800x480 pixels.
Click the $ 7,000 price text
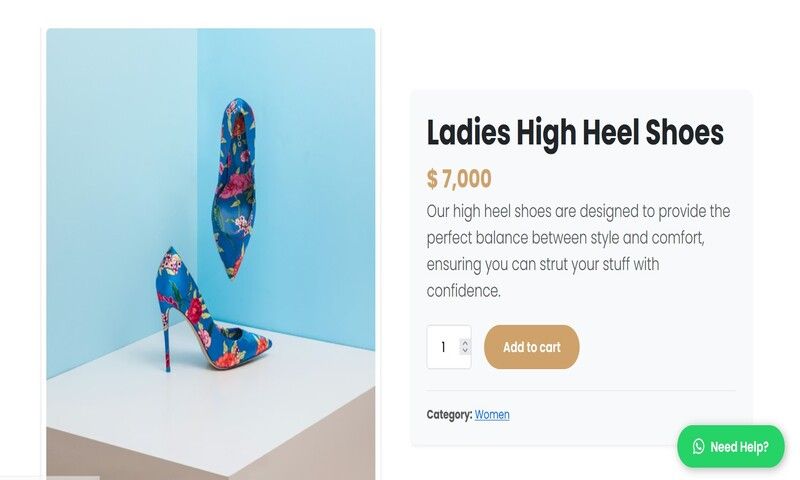tap(459, 179)
